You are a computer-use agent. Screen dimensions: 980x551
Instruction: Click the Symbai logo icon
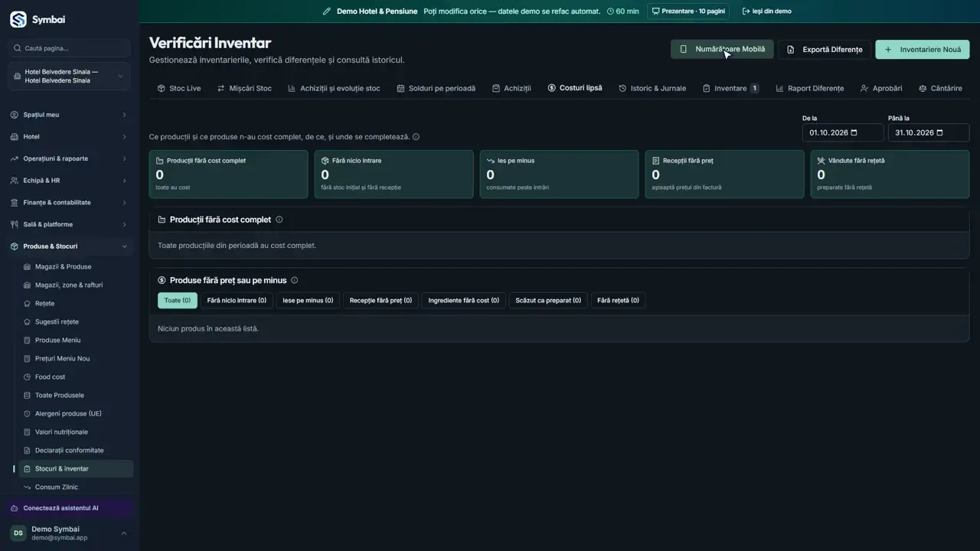18,19
